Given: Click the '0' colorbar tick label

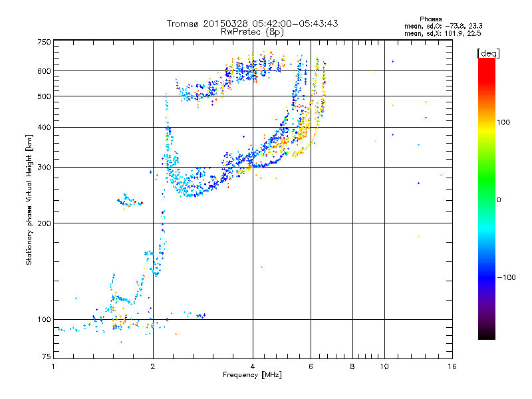Looking at the screenshot, I should (499, 200).
